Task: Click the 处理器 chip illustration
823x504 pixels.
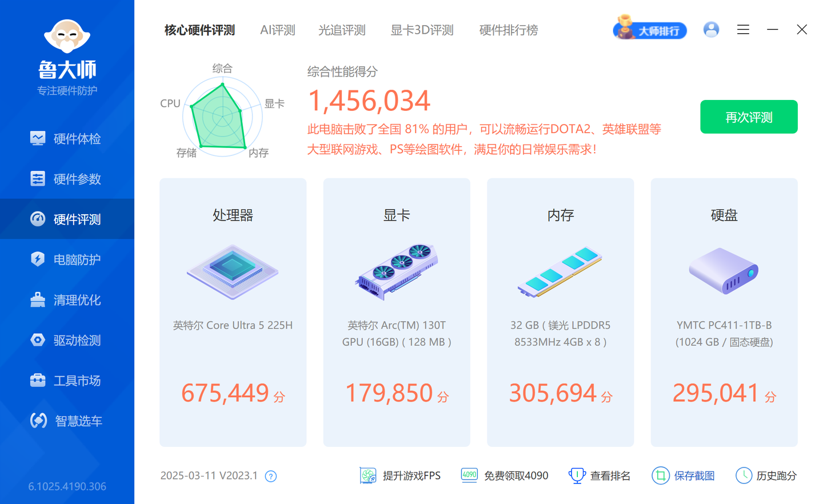Action: tap(233, 271)
